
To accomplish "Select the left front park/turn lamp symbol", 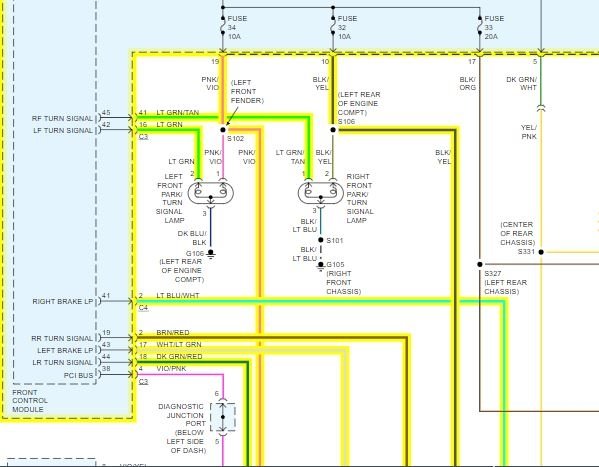I will pos(210,193).
